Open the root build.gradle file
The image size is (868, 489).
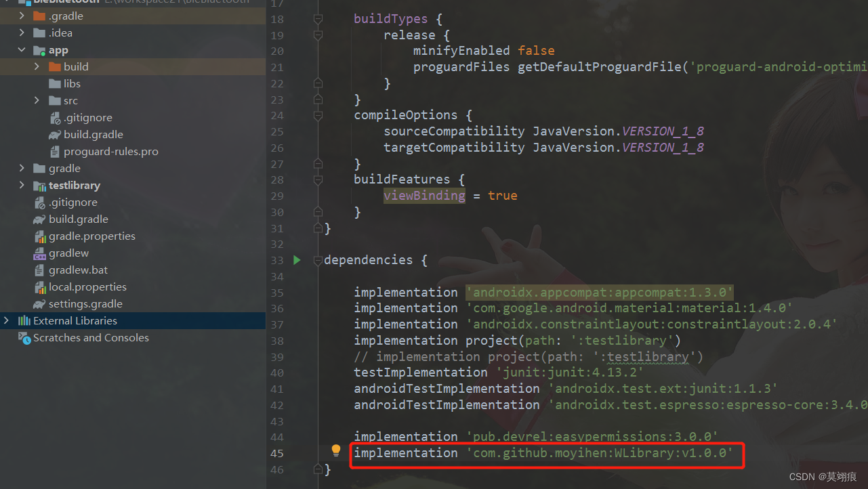(x=79, y=219)
